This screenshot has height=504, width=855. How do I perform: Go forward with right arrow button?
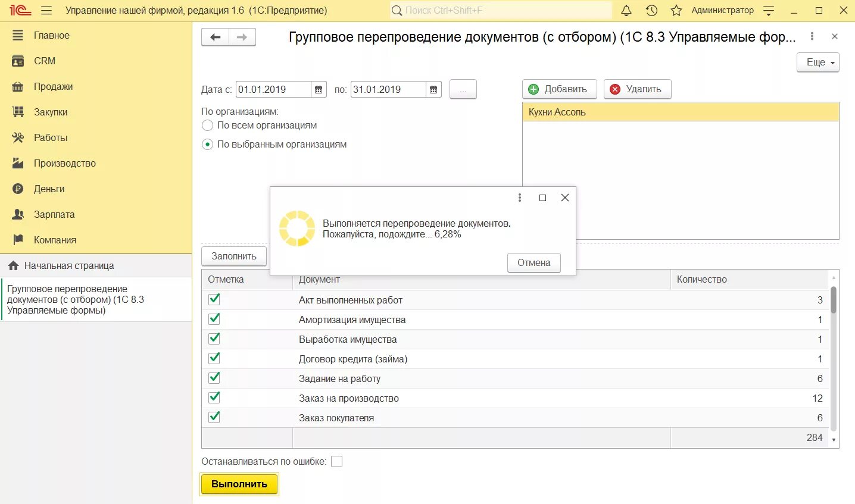242,37
